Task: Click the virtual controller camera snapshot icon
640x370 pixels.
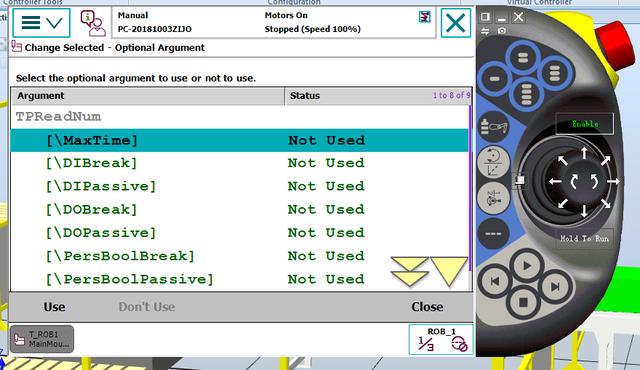Action: coord(502,31)
